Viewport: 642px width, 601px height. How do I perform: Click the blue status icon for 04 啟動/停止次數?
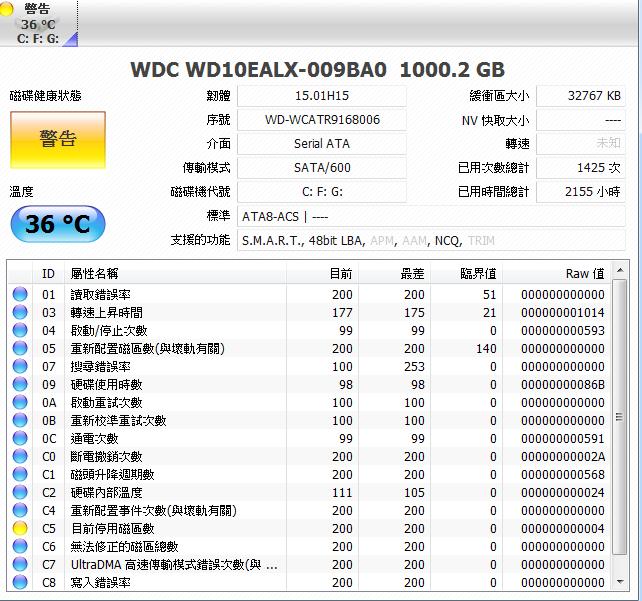point(20,330)
